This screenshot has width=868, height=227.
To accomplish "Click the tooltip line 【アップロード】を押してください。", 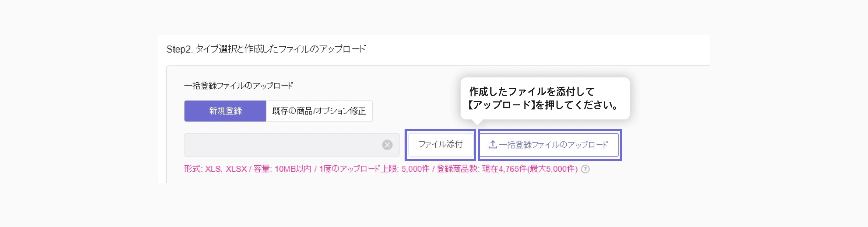I will 543,105.
